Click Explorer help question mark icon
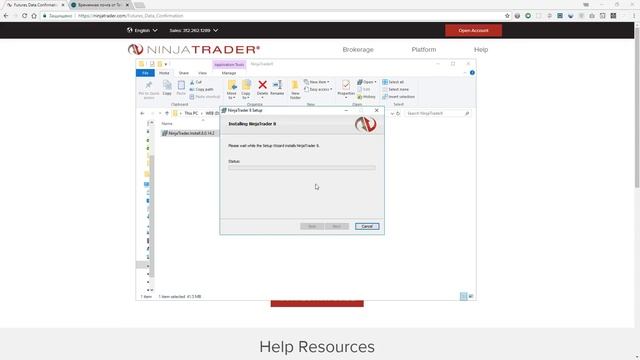640x360 pixels. (472, 73)
